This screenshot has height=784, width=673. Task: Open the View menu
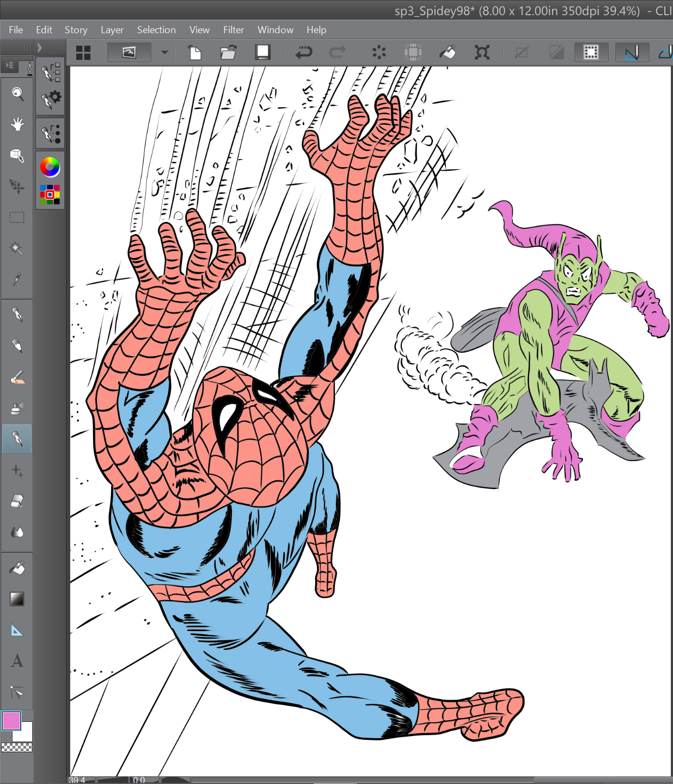click(199, 30)
